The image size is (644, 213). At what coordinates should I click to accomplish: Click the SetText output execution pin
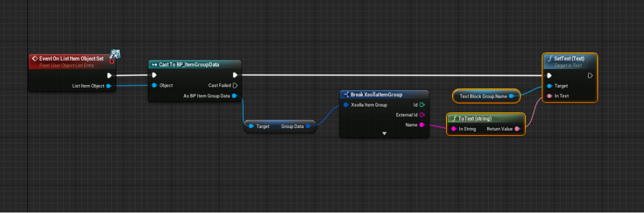590,75
